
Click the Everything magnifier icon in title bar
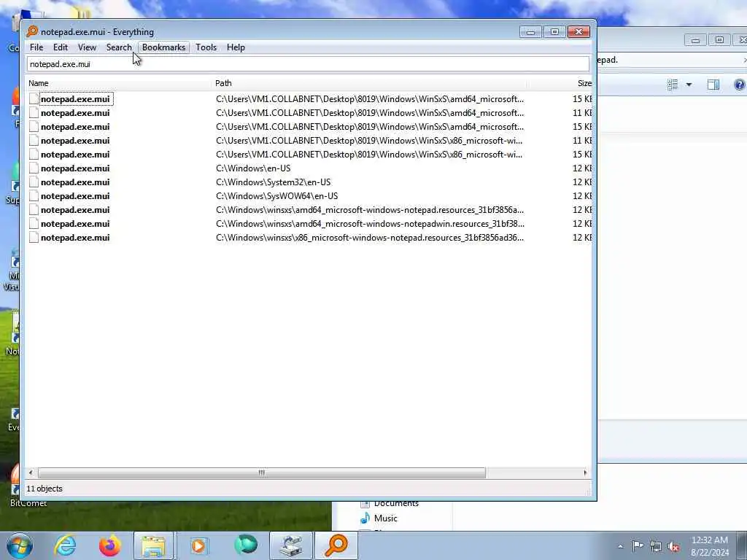click(32, 31)
